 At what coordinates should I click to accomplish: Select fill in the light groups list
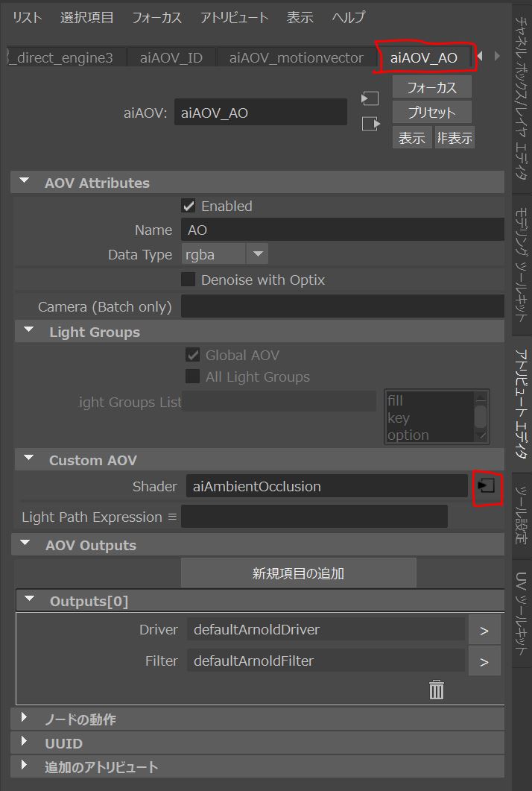(x=396, y=400)
